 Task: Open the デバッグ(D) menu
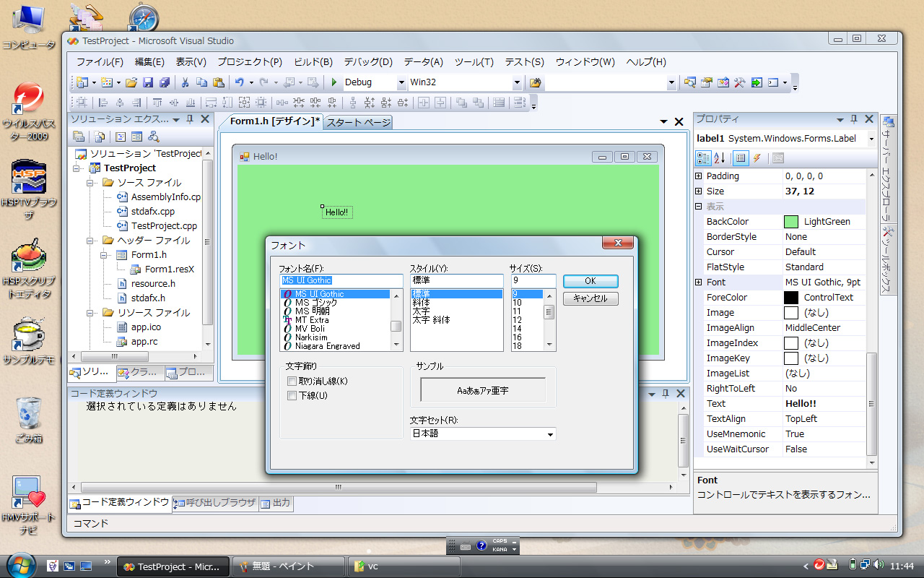coord(368,62)
